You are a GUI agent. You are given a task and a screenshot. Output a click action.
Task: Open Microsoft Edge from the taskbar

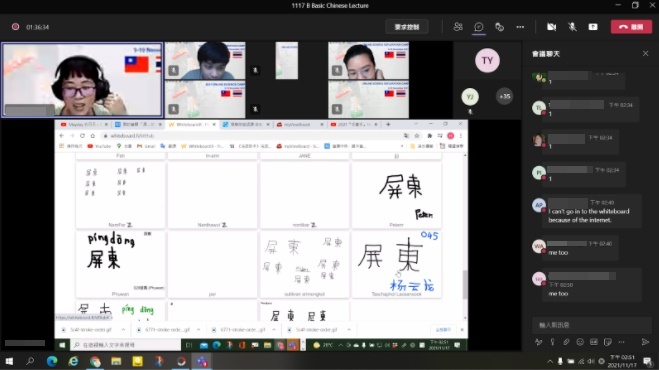[x=52, y=361]
